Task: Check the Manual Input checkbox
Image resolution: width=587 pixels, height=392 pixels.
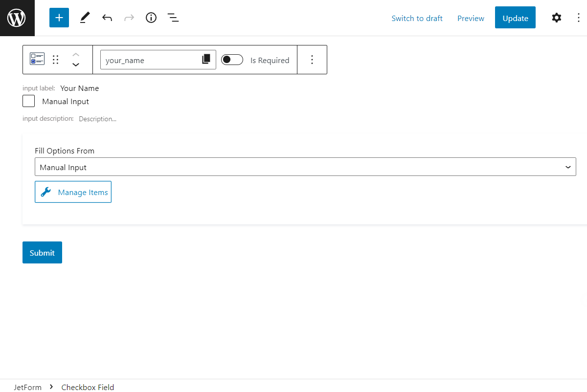Action: pos(28,101)
